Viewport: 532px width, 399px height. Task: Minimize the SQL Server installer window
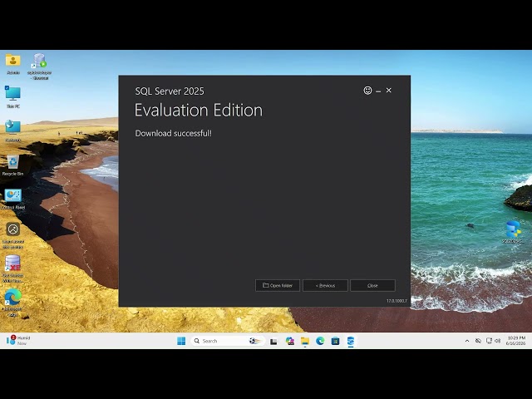[x=378, y=91]
